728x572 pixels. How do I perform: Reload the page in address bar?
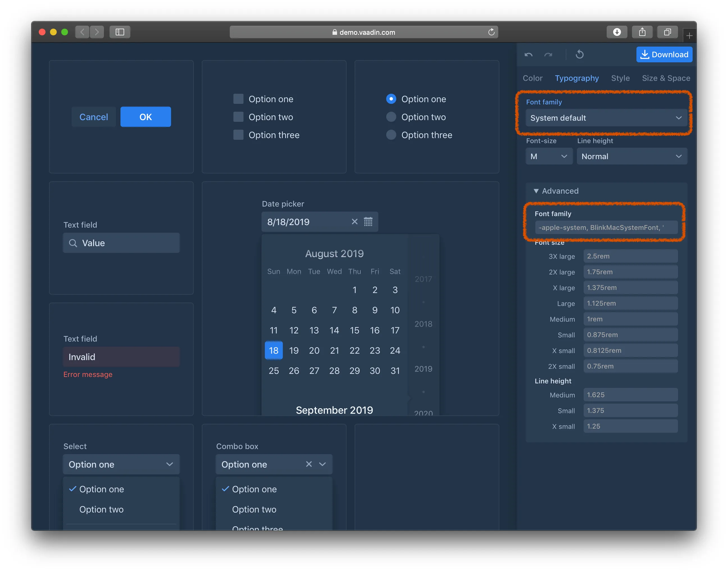491,32
